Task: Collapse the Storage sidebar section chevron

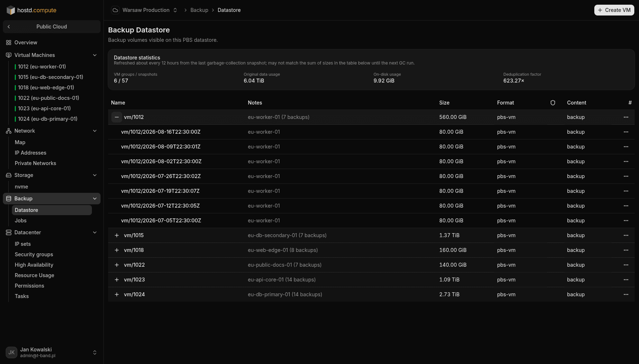Action: point(95,175)
